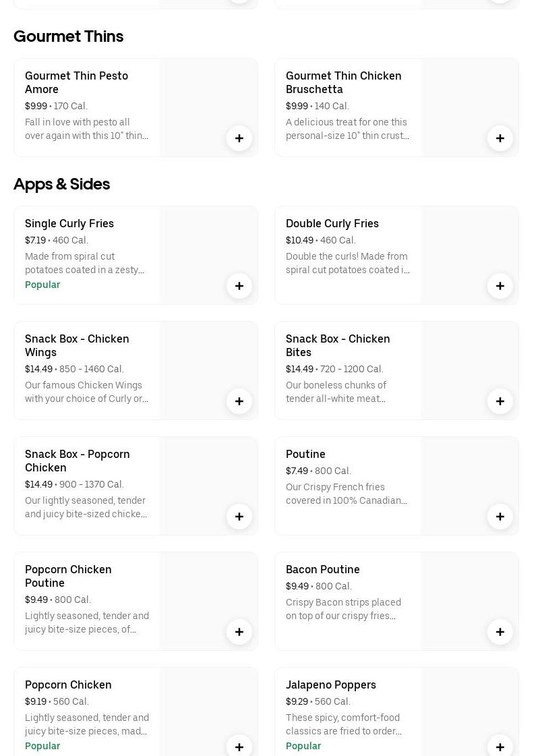Add Double Curly Fries to cart
Screen dimensions: 542x756
pyautogui.click(x=500, y=286)
